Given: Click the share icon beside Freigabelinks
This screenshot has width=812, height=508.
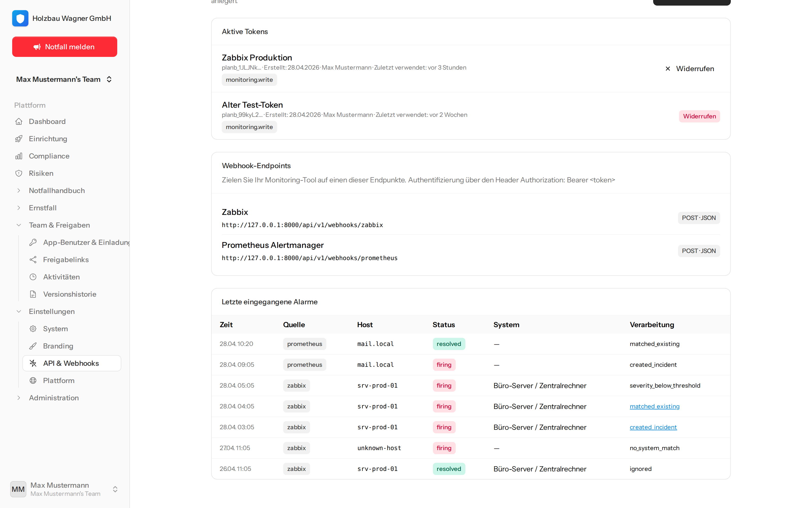Looking at the screenshot, I should point(33,260).
